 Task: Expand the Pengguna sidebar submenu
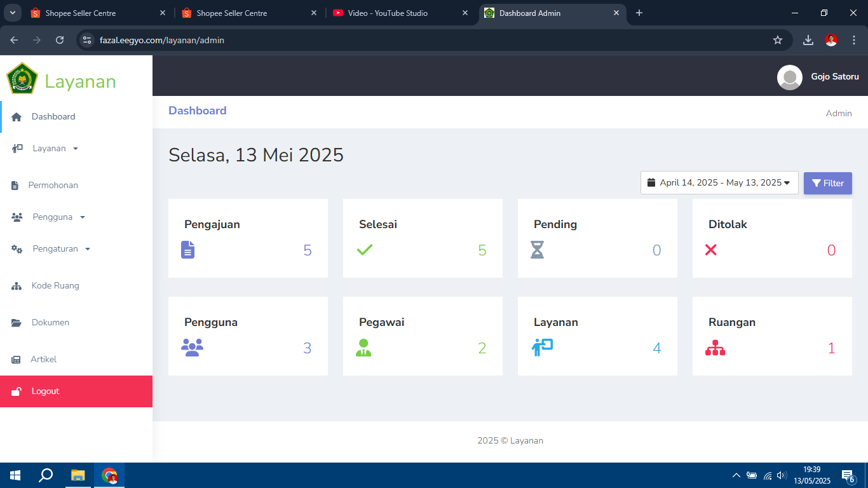pos(58,217)
